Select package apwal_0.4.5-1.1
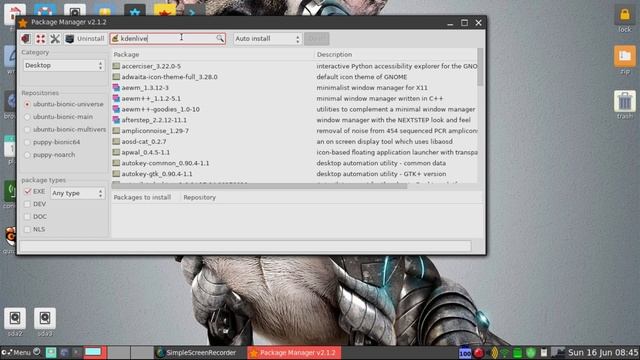Screen dimensions: 640x360 (294, 152)
